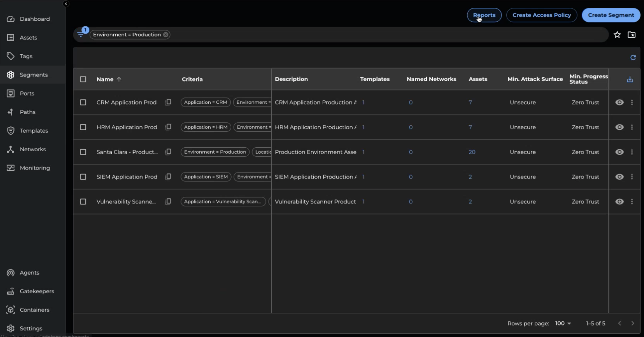Open Templates in the sidebar

tap(34, 131)
